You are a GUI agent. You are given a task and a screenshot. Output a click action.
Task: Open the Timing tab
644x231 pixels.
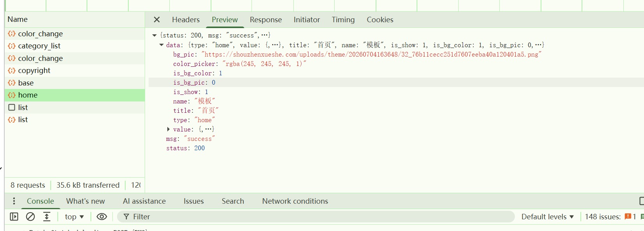(343, 20)
